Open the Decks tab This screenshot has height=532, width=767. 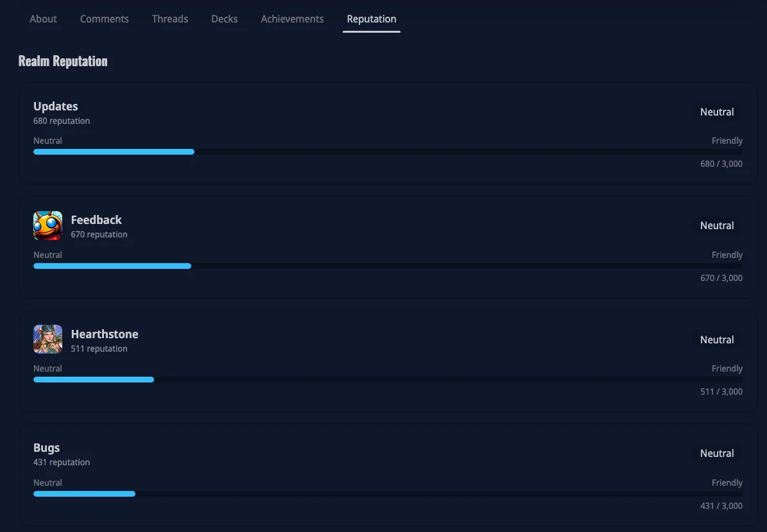click(225, 19)
